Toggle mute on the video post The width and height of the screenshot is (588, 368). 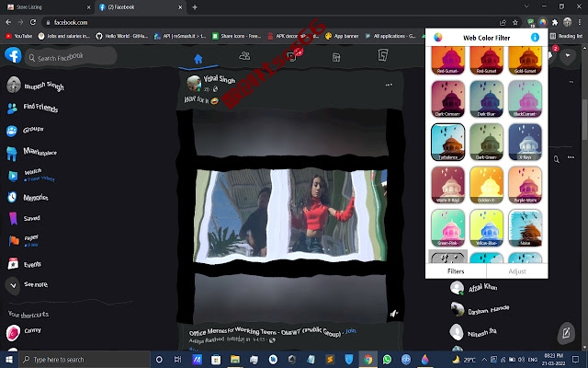click(394, 313)
